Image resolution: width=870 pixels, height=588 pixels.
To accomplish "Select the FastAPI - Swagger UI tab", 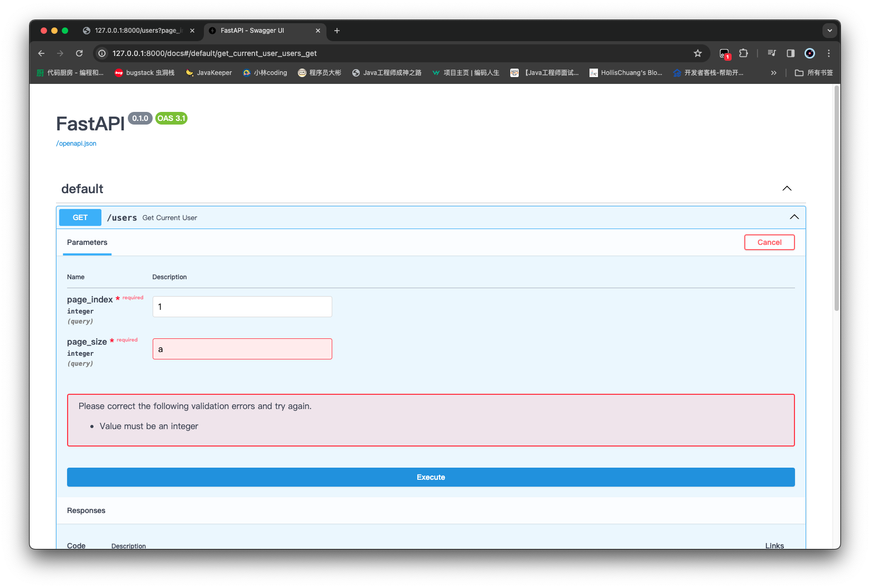I will [x=265, y=31].
